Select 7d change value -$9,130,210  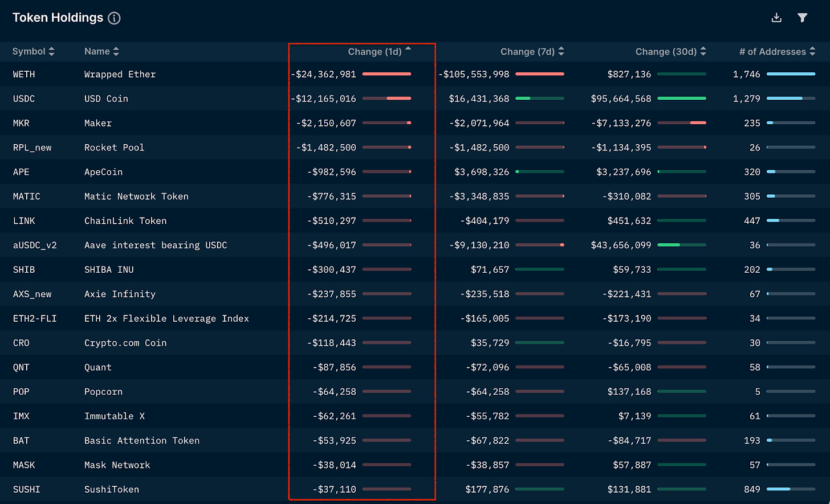[x=479, y=245]
